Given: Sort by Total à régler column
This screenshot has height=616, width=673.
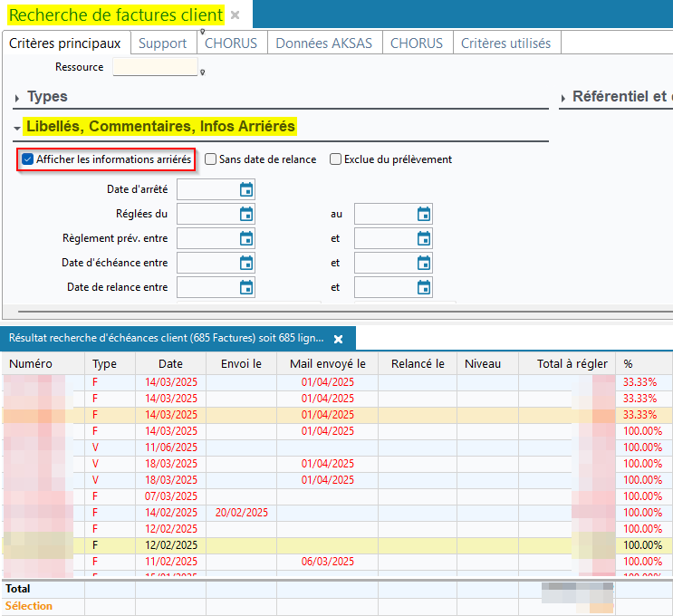Looking at the screenshot, I should 567,363.
